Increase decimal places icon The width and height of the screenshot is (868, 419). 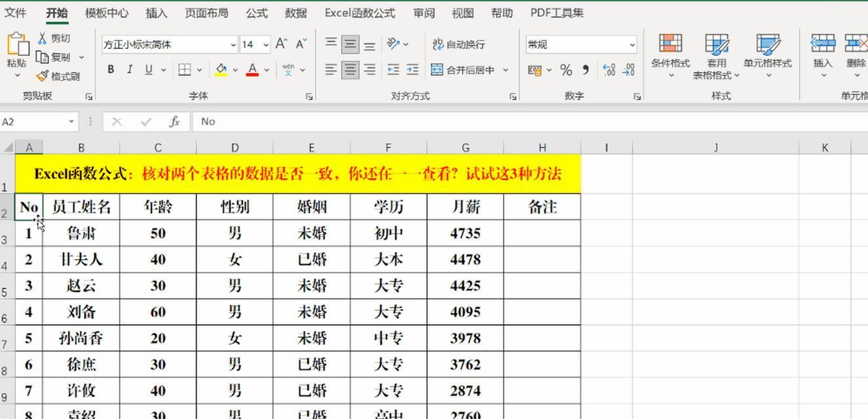click(x=609, y=69)
